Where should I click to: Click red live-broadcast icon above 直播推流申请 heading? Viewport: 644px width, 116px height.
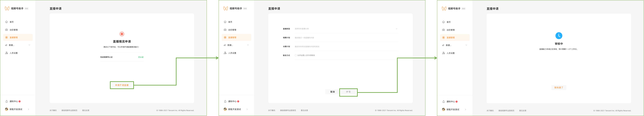pos(122,34)
